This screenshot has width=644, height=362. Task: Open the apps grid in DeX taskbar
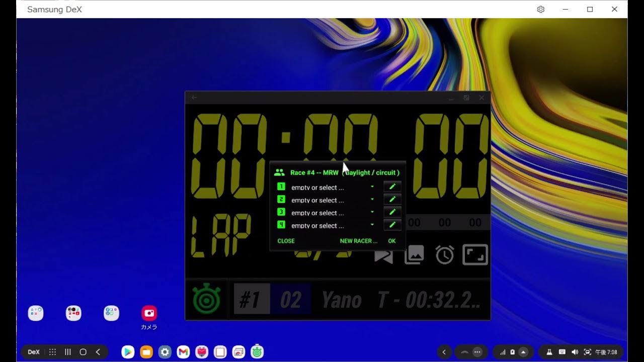(x=52, y=352)
